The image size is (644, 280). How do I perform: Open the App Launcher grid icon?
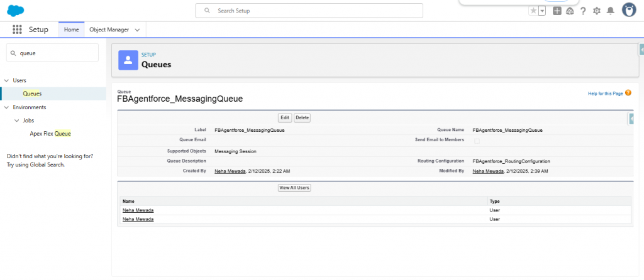[17, 30]
